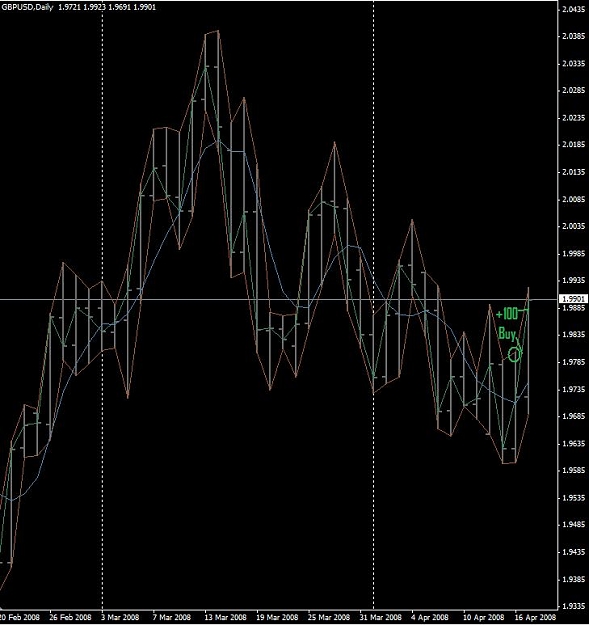The image size is (589, 625).
Task: Select the 3 Mar 2008 date label
Action: click(x=121, y=617)
